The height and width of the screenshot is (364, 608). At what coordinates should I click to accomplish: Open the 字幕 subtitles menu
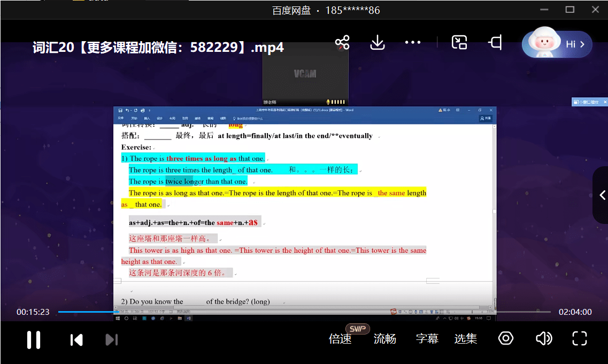click(427, 339)
